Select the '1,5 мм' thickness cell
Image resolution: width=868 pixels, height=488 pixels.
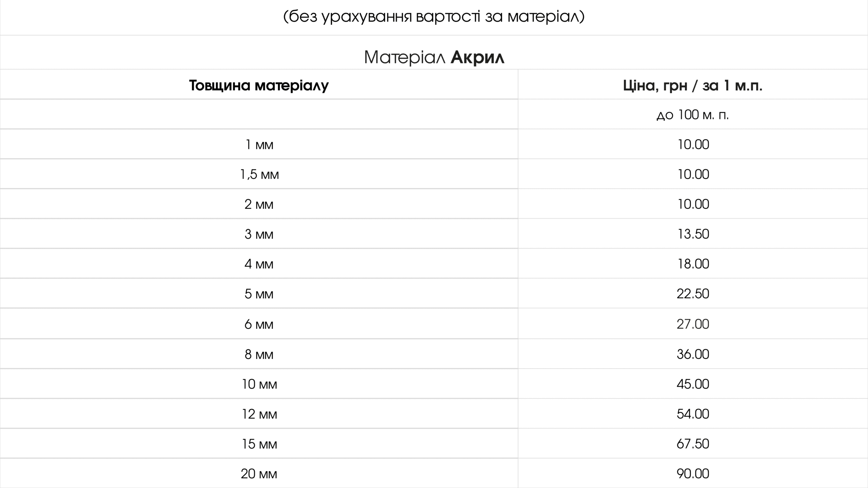point(259,175)
